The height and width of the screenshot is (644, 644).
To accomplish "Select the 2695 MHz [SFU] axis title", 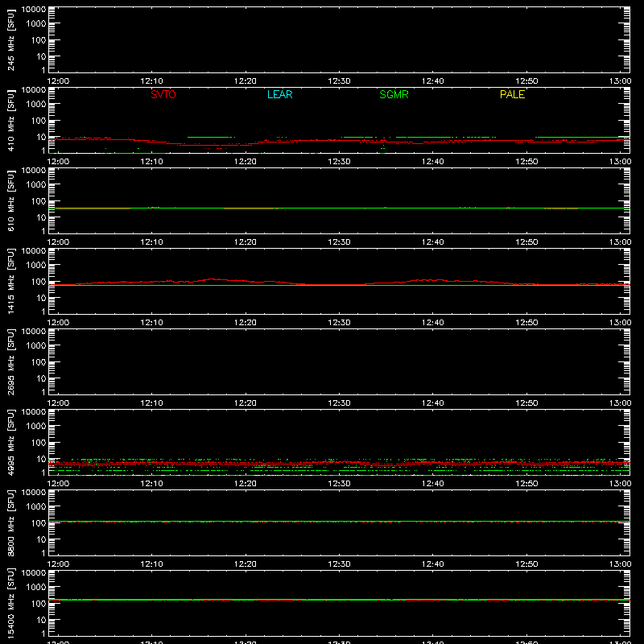I will pos(10,361).
